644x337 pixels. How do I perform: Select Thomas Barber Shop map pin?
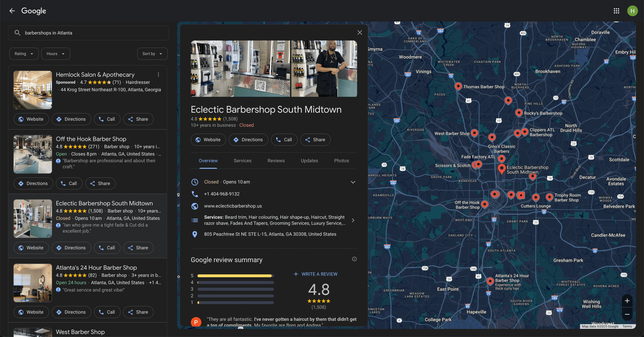point(458,86)
